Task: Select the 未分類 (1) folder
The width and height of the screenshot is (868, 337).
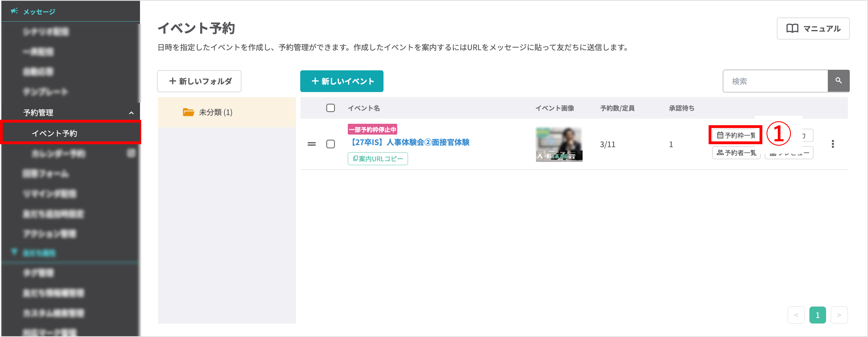Action: (227, 112)
